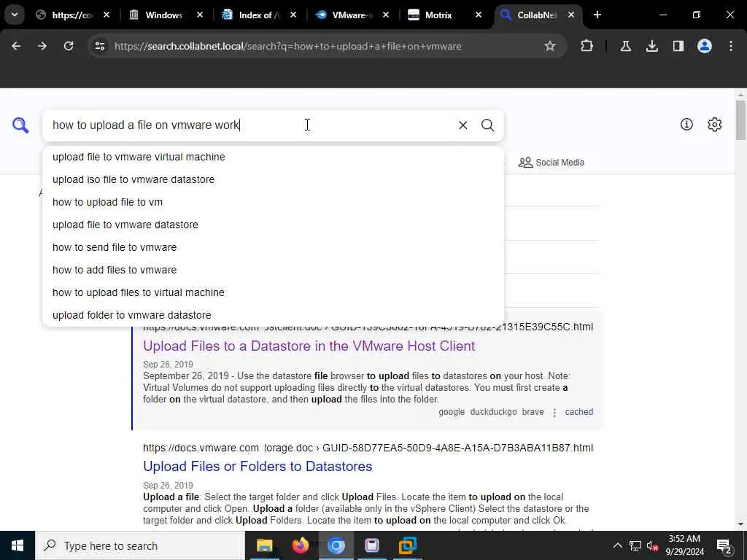Click the network tray icon

click(x=635, y=545)
